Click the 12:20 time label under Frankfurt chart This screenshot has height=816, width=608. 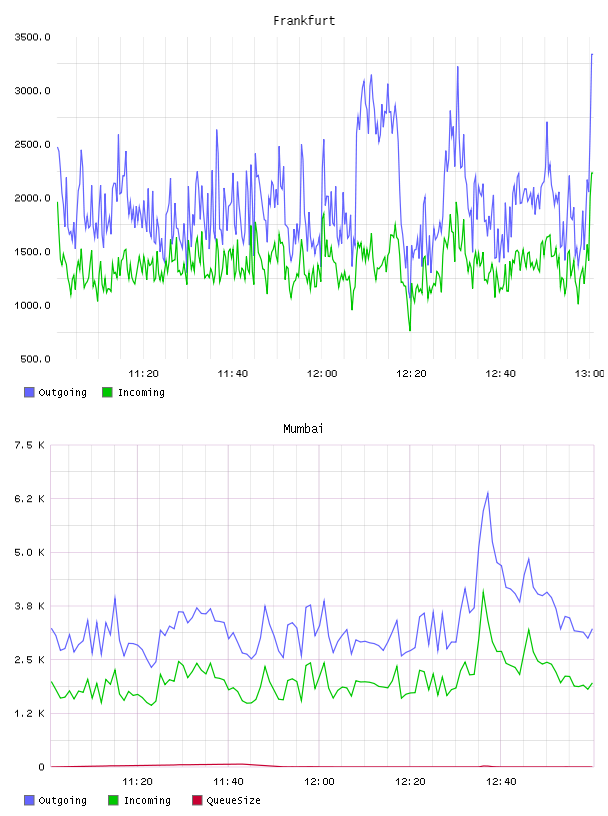(411, 373)
